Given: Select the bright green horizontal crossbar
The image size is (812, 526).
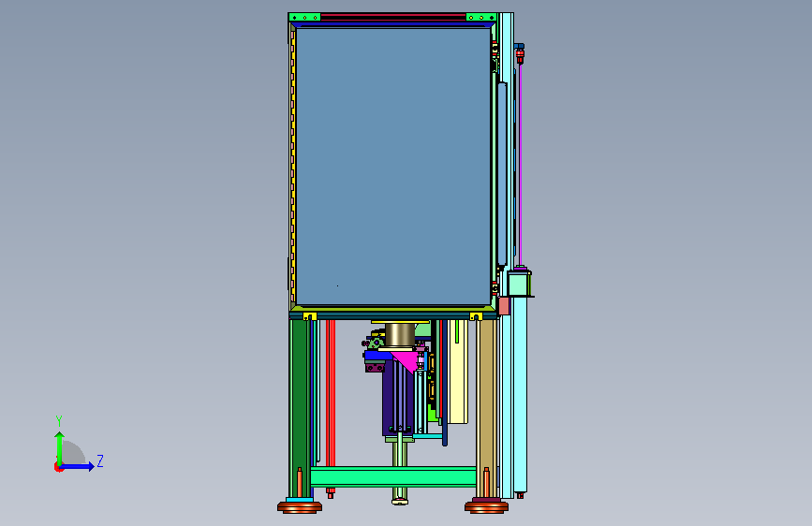Looking at the screenshot, I should [x=393, y=476].
